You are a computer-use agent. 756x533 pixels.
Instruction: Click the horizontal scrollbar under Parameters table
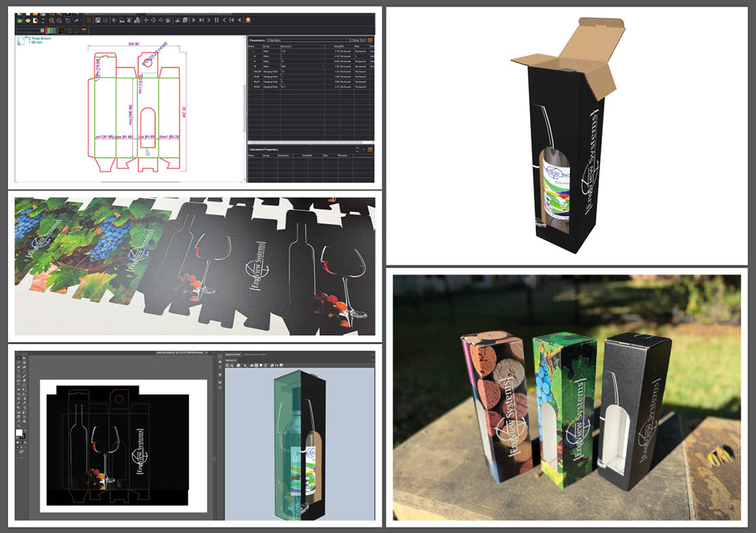pos(311,144)
